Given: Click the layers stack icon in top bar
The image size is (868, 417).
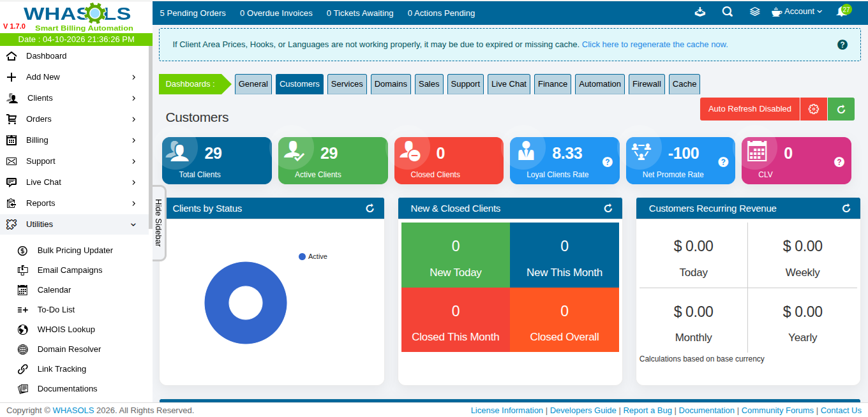Looking at the screenshot, I should tap(755, 12).
